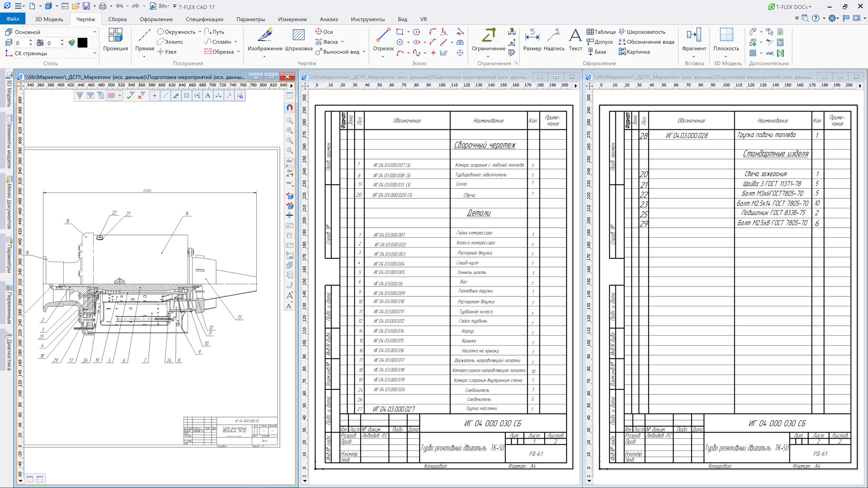Viewport: 868px width, 488px height.
Task: Add a Шероховатость roughness symbol
Action: click(x=642, y=32)
